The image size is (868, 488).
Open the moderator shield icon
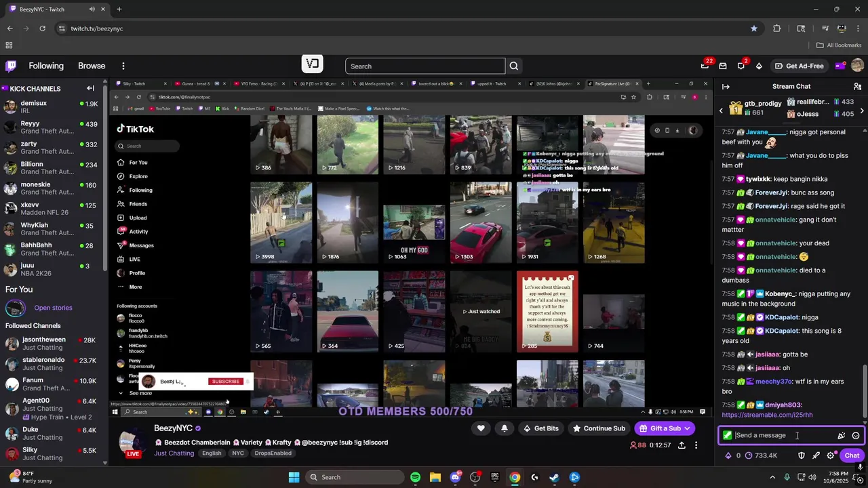coord(802,455)
